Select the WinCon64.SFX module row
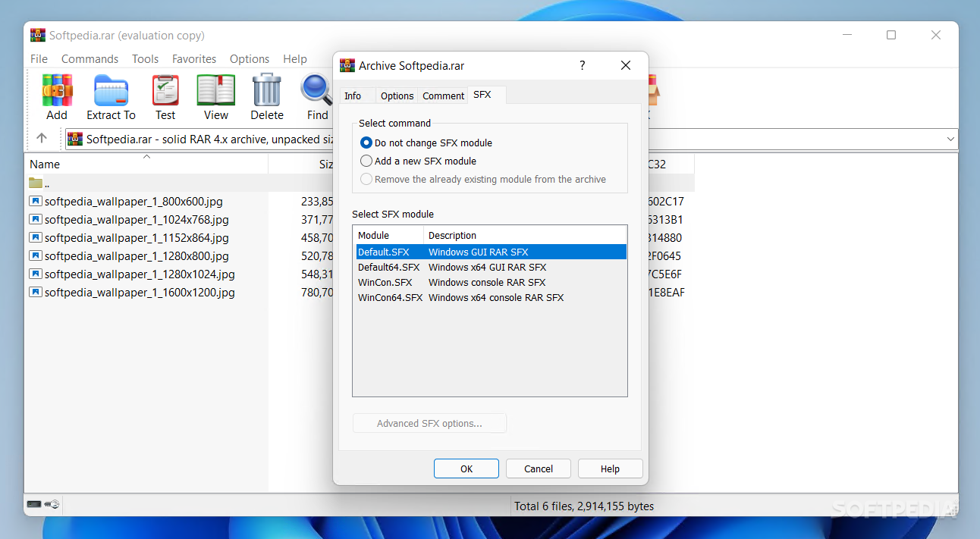Screen dimensions: 980x539 click(490, 297)
